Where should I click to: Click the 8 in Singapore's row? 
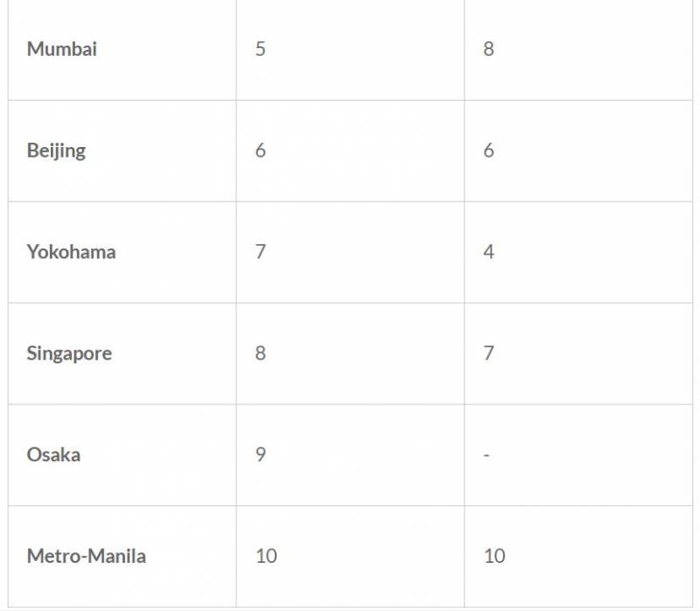(261, 354)
